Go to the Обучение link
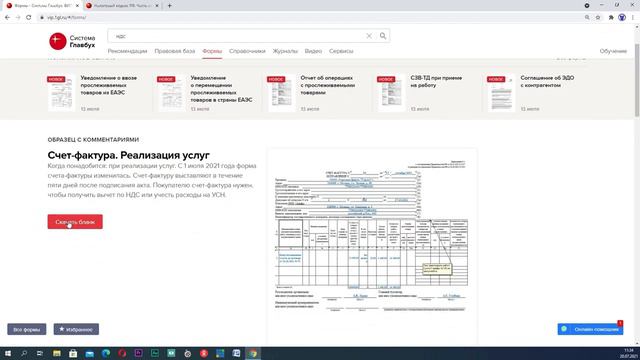Viewport: 640px width, 360px height. 613,51
